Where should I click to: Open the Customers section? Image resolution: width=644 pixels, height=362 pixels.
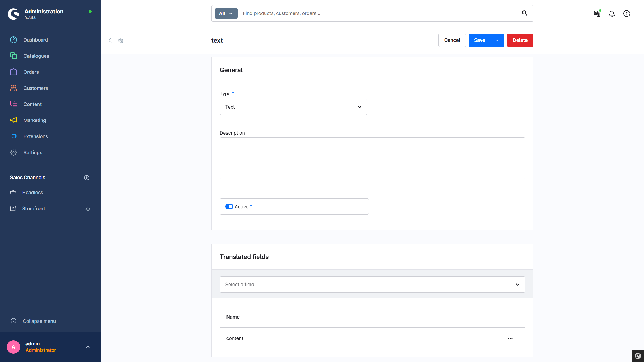click(x=35, y=88)
